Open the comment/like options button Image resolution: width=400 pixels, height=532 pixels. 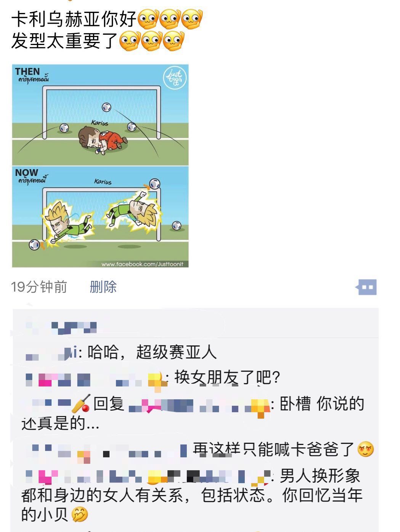point(366,287)
